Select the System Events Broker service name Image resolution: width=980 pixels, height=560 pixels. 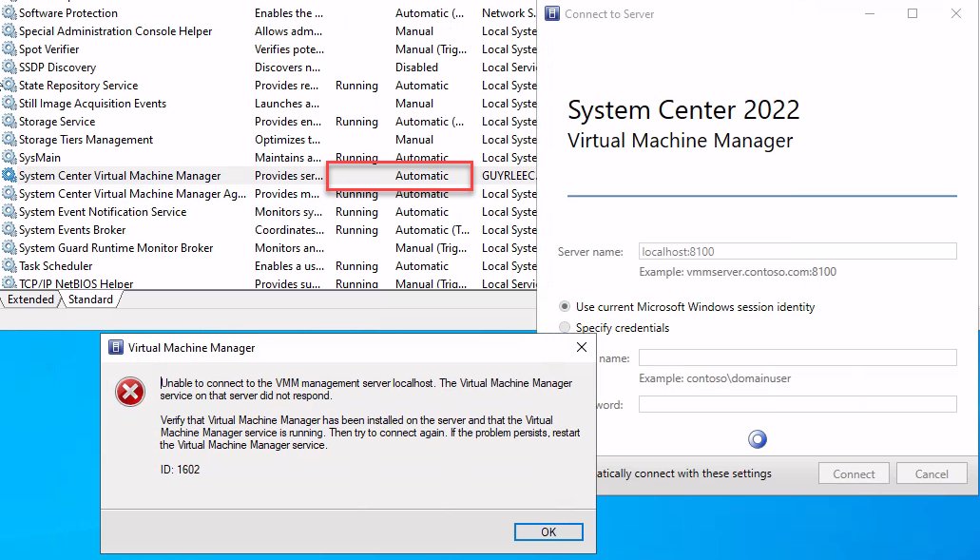pyautogui.click(x=72, y=230)
